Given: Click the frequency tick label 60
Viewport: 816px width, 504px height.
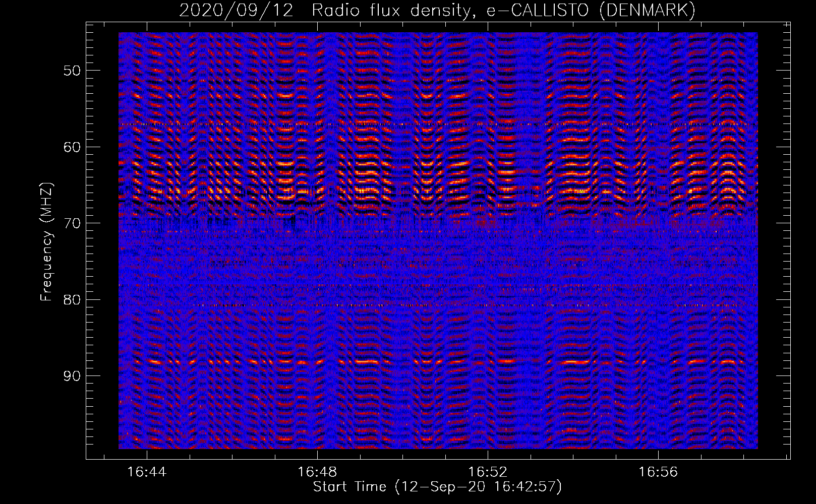Looking at the screenshot, I should point(72,147).
